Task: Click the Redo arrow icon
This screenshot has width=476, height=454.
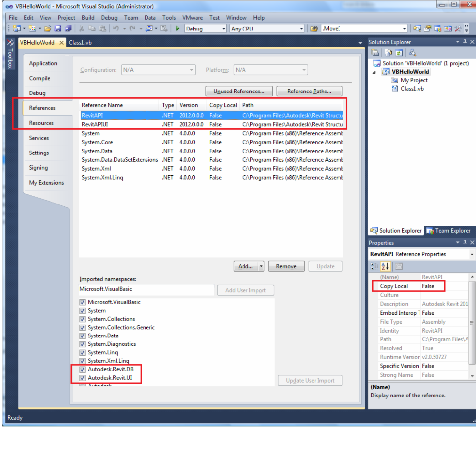Action: (x=133, y=28)
